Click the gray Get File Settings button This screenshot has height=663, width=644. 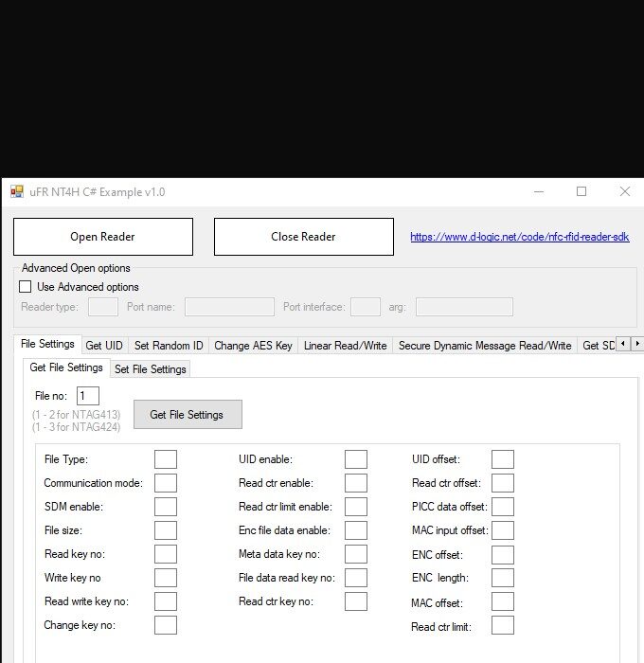[x=188, y=415]
